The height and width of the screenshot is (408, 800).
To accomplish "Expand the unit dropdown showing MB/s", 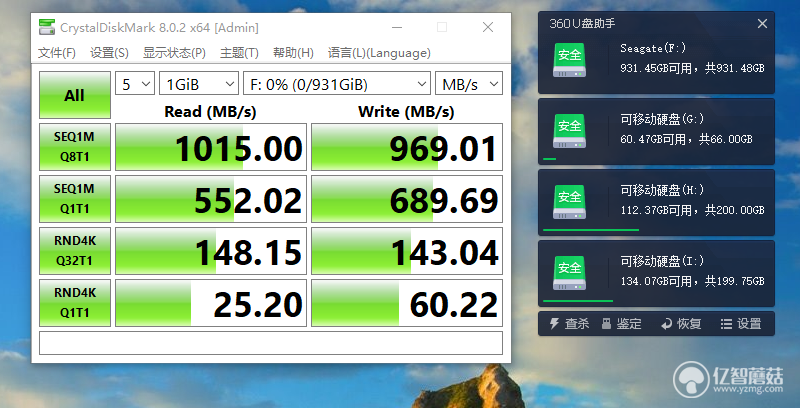I will 469,84.
